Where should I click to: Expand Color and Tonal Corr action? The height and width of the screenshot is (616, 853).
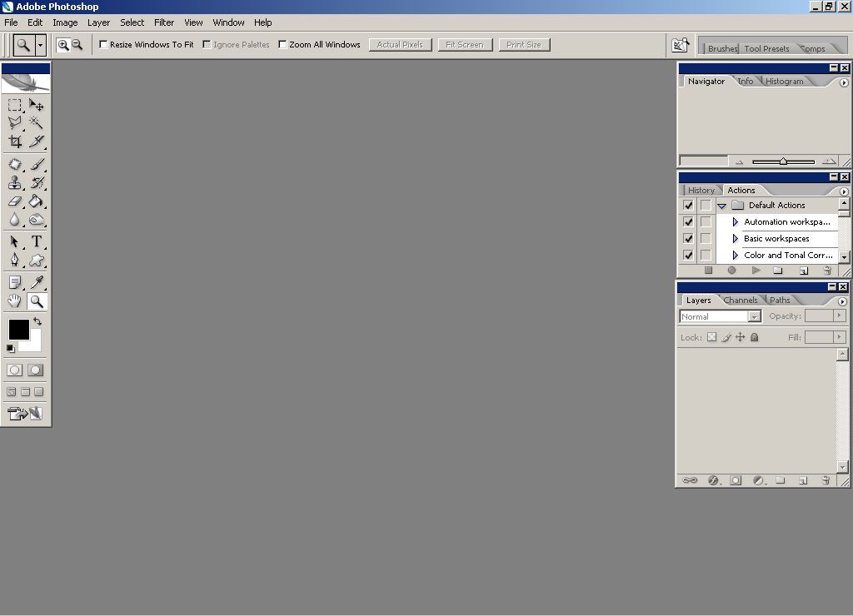coord(735,255)
